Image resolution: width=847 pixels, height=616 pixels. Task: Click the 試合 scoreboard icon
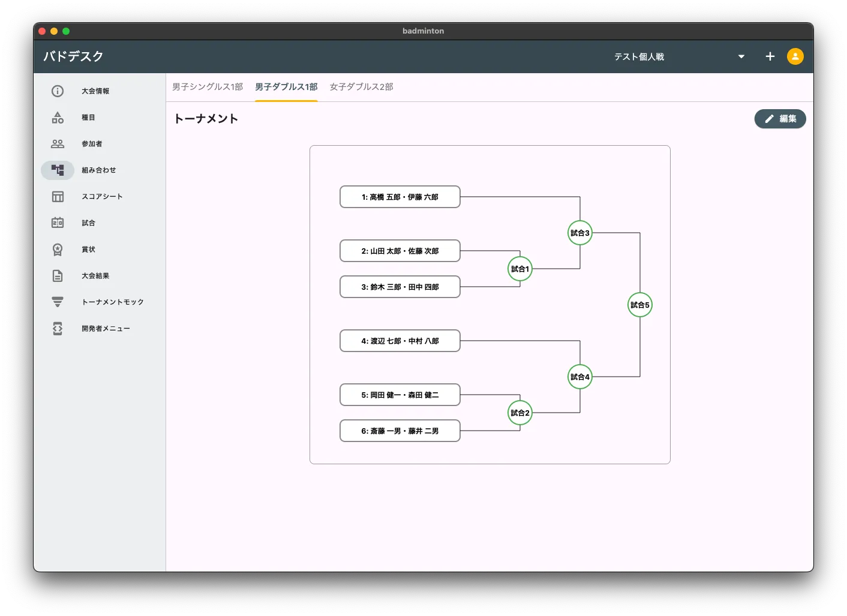click(58, 223)
